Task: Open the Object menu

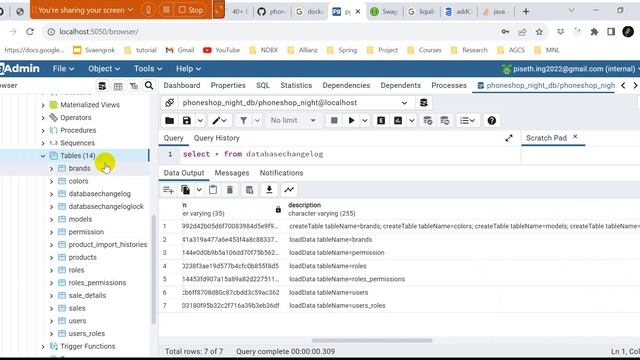Action: pyautogui.click(x=104, y=69)
